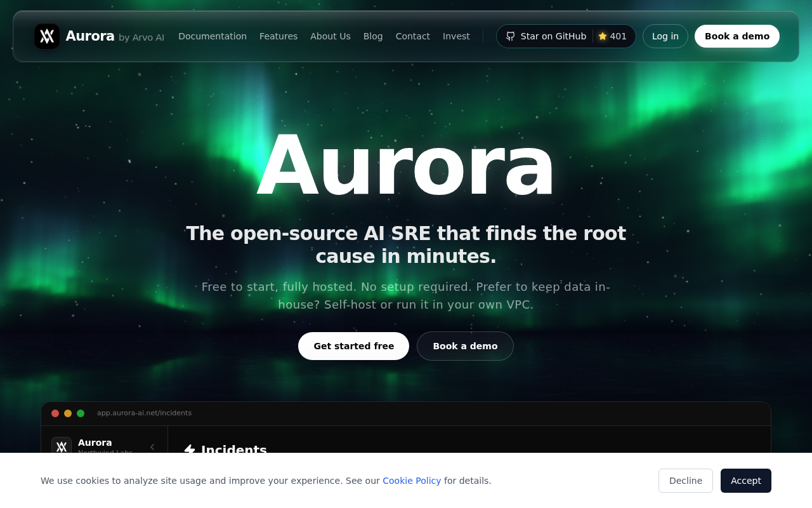Open the Contact nav link
Image resolution: width=812 pixels, height=508 pixels.
coord(413,36)
